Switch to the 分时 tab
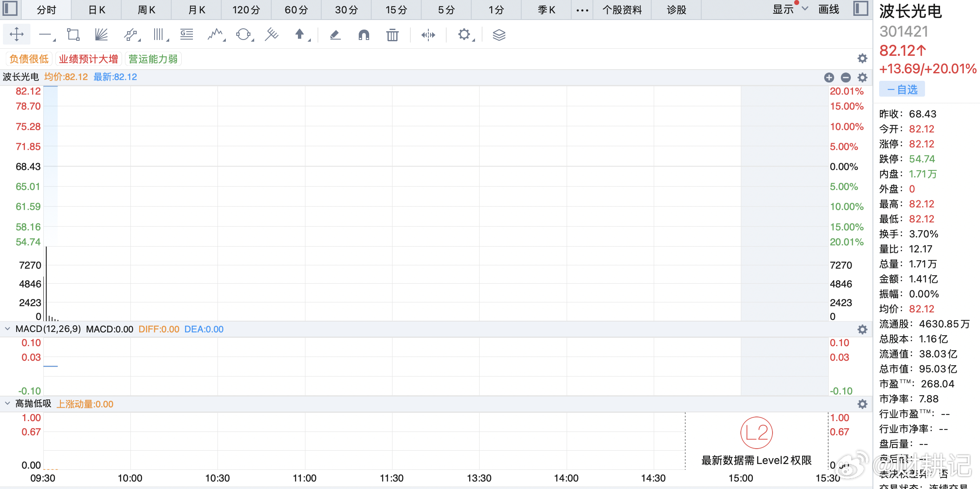The width and height of the screenshot is (980, 489). point(46,10)
